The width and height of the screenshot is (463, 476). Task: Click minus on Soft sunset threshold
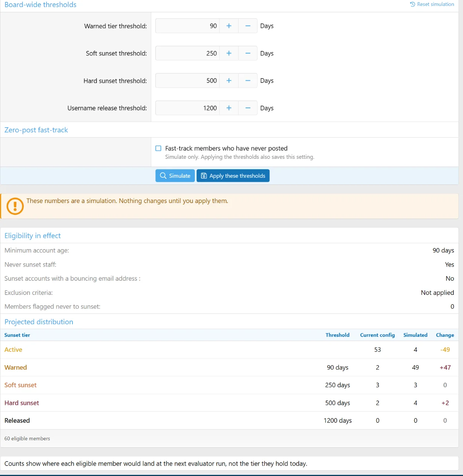pyautogui.click(x=248, y=53)
